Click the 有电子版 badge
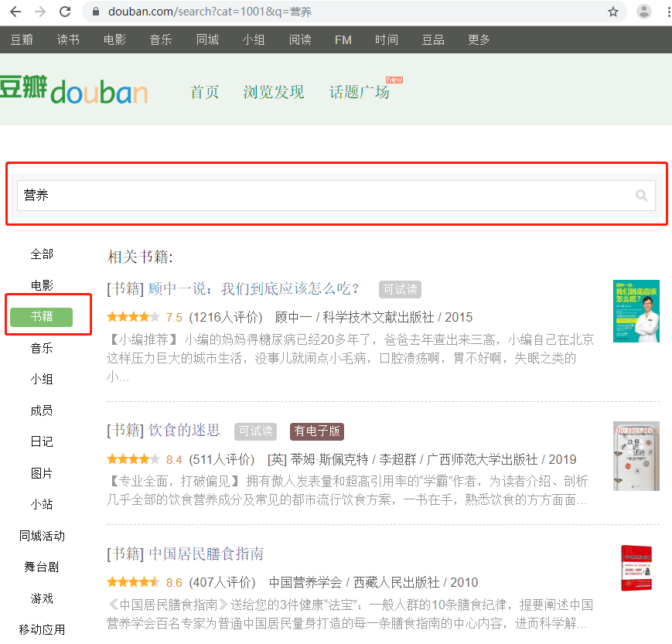Image resolution: width=672 pixels, height=644 pixels. (317, 431)
